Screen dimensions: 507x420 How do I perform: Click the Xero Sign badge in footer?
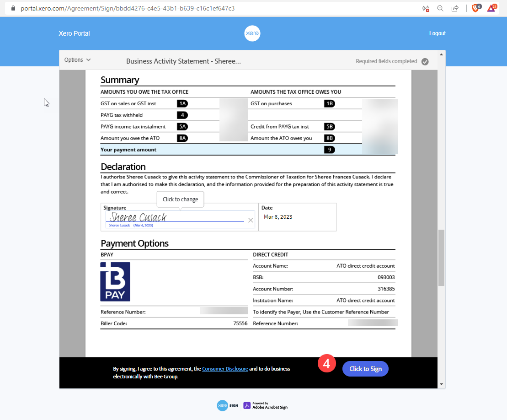228,405
